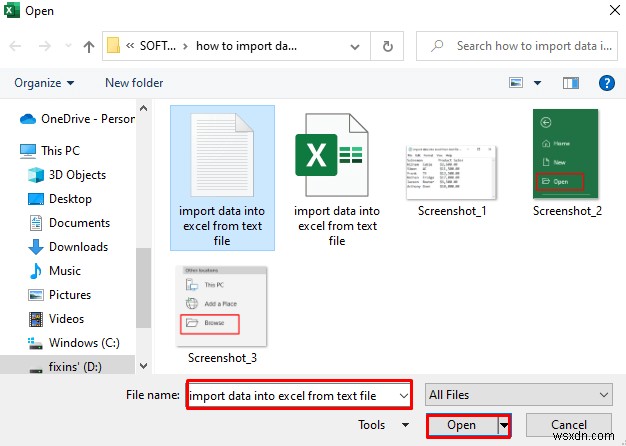Open the All Files type dropdown
This screenshot has width=626, height=446.
point(519,395)
